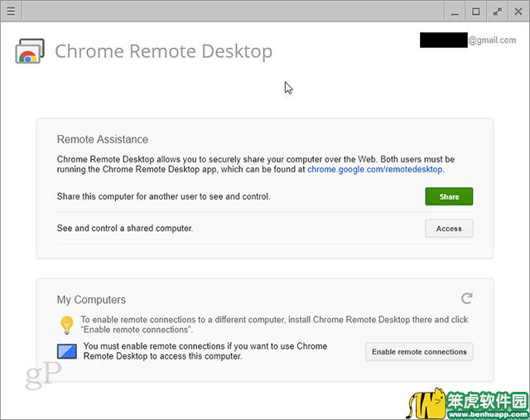Click Enable remote connections button
Image resolution: width=530 pixels, height=420 pixels.
(419, 352)
